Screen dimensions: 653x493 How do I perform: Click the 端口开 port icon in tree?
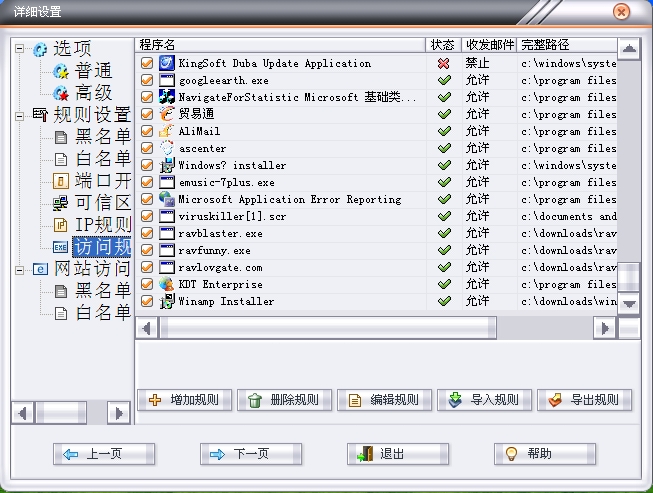click(x=61, y=181)
